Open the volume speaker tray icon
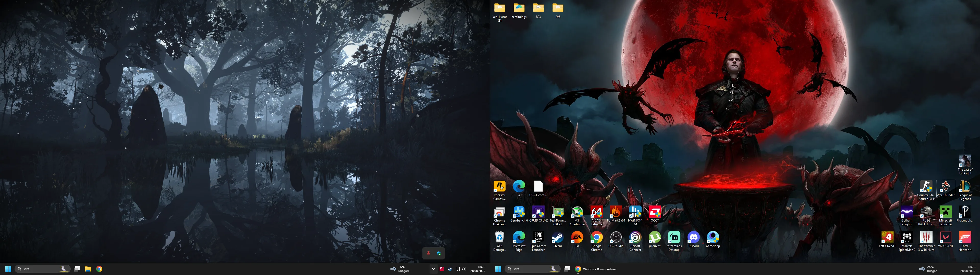980x275 pixels. [x=464, y=269]
